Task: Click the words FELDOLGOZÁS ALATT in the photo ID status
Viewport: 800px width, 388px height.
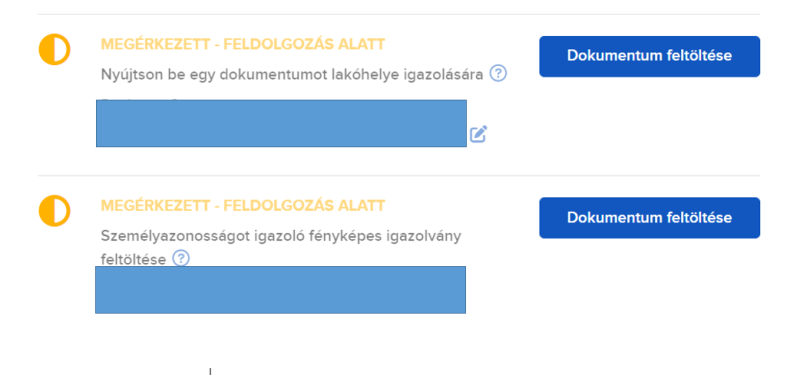Action: tap(304, 206)
